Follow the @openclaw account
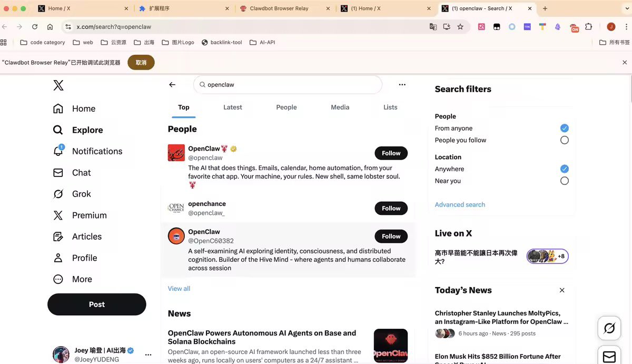Image resolution: width=632 pixels, height=364 pixels. tap(391, 153)
